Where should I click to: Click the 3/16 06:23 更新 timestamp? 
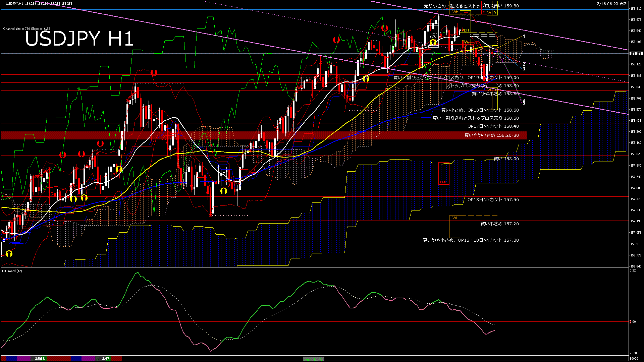(611, 4)
